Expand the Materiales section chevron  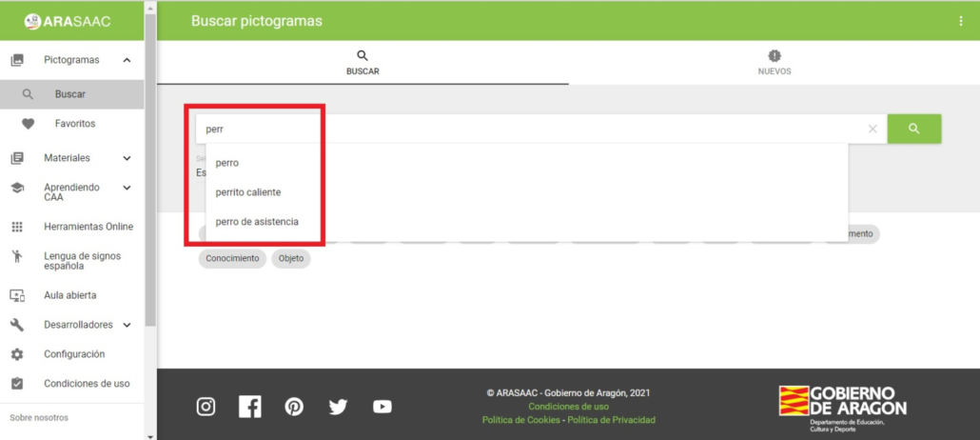tap(127, 158)
